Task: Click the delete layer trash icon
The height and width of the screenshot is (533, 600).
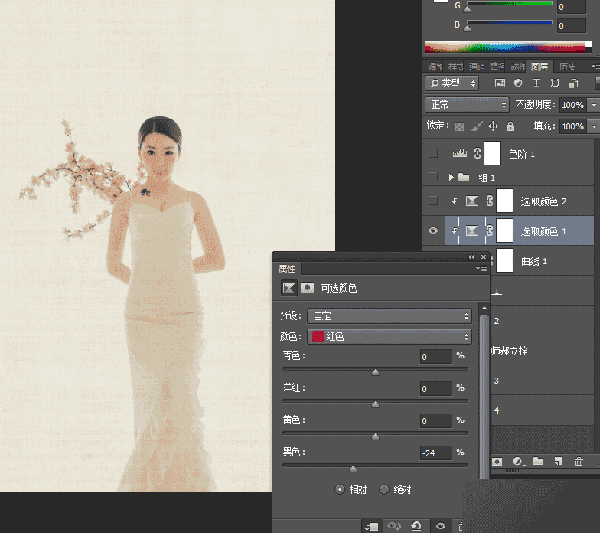Action: click(x=578, y=462)
